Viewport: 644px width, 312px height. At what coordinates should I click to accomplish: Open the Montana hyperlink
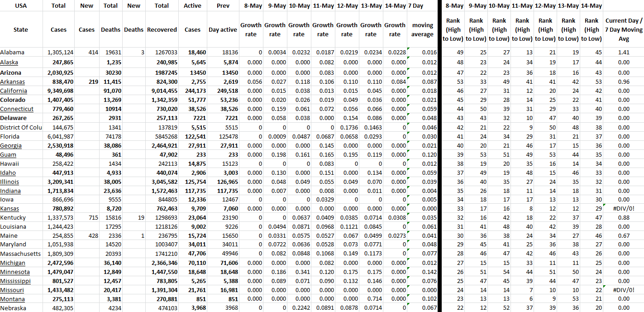tap(13, 299)
